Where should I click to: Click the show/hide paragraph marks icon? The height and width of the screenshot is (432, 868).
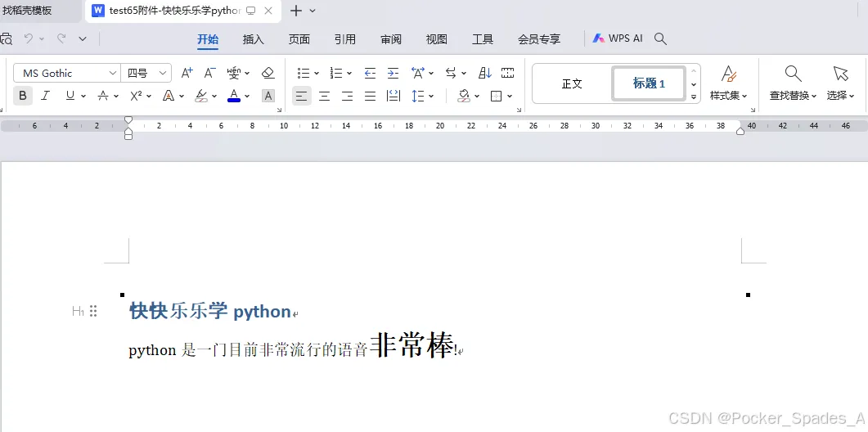(x=507, y=73)
